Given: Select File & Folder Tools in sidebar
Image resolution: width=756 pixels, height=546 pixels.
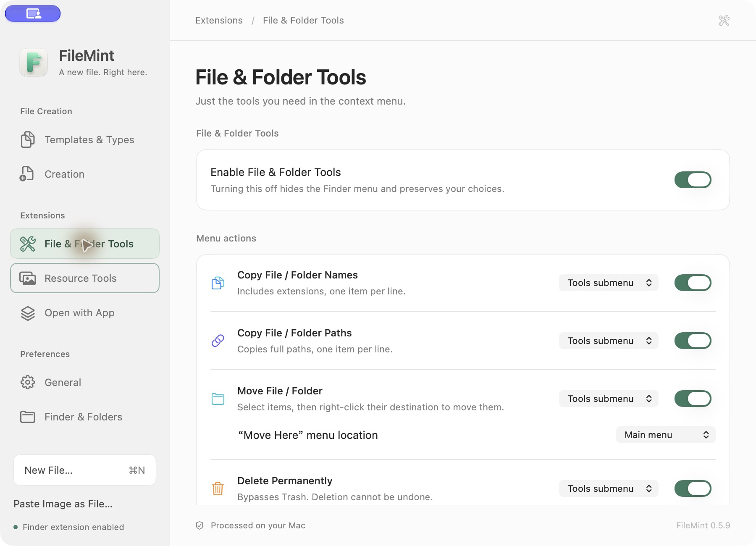Looking at the screenshot, I should pyautogui.click(x=85, y=244).
